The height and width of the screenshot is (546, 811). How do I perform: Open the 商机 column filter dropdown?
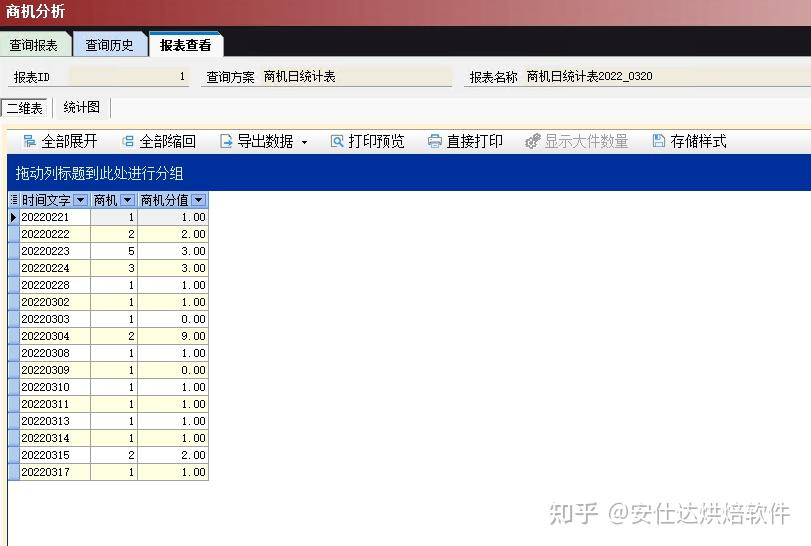(x=127, y=200)
